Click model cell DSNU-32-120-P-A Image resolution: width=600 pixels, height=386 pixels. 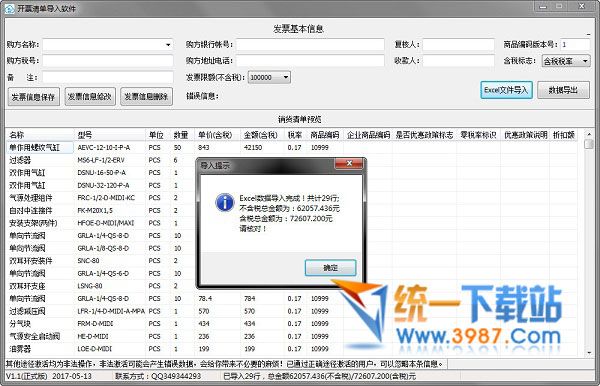click(x=109, y=186)
